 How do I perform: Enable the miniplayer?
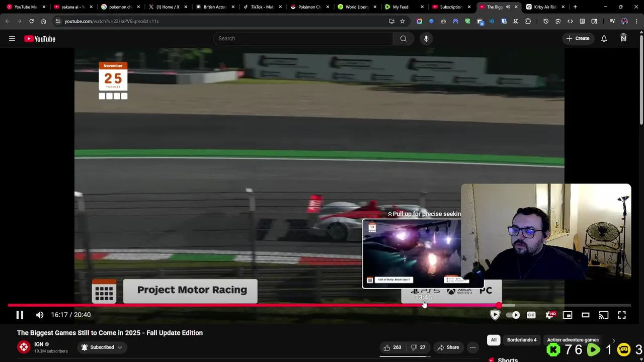(568, 315)
